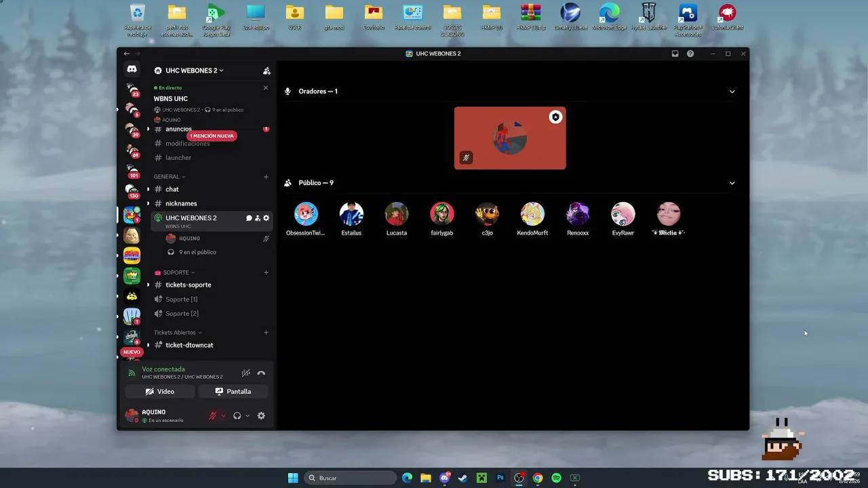The height and width of the screenshot is (488, 868).
Task: Open audience member Estailus avatar
Action: (x=351, y=214)
